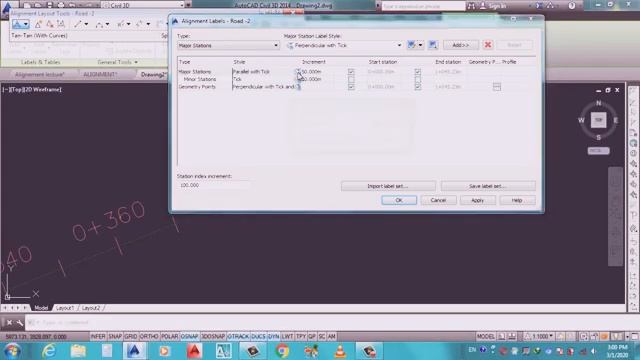This screenshot has height=360, width=640.
Task: Switch to the ALIGNMENT drawing tab
Action: pyautogui.click(x=100, y=74)
